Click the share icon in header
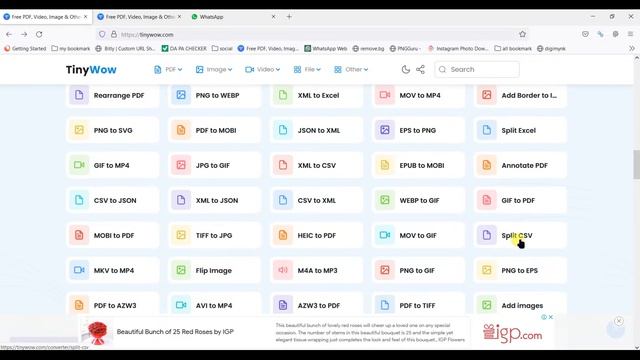This screenshot has width=640, height=360. click(x=420, y=69)
